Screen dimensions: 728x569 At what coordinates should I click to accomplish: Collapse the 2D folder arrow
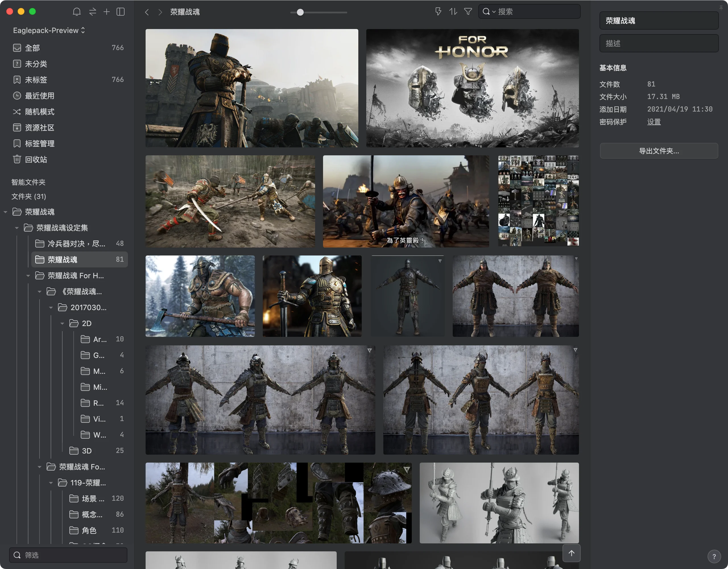[62, 323]
